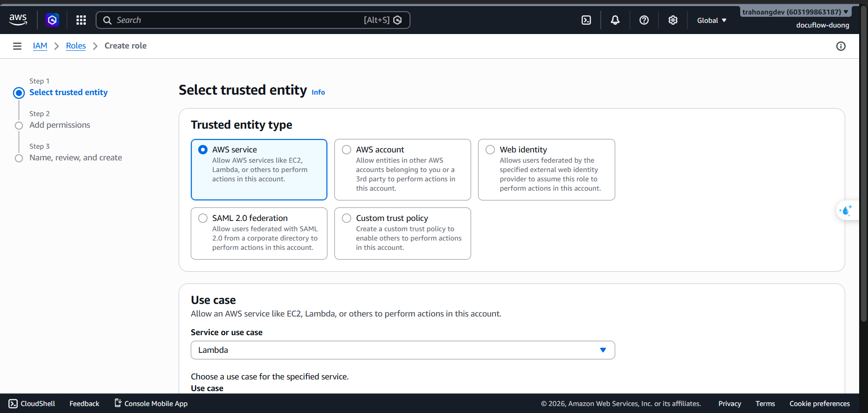This screenshot has width=868, height=413.
Task: Expand the Service or use case dropdown
Action: (x=403, y=350)
